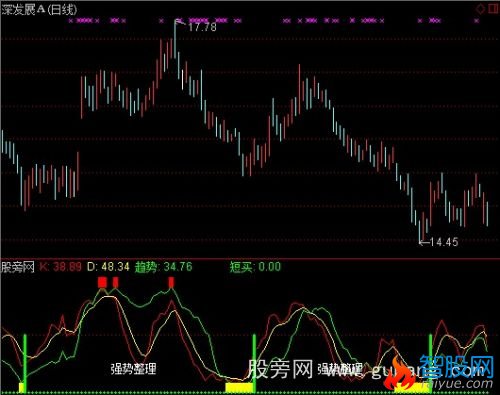Click the green buy signal bar below 股旁网 label

pyautogui.click(x=25, y=364)
